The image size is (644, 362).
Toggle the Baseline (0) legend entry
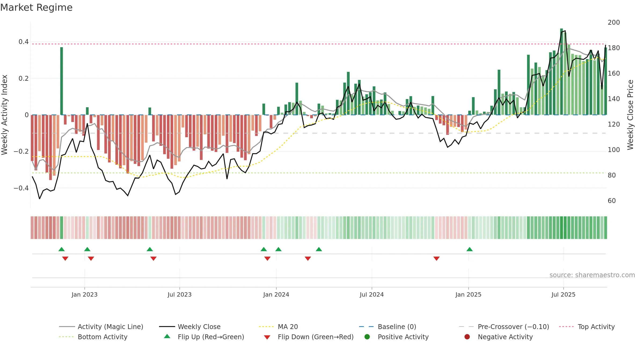(x=387, y=327)
